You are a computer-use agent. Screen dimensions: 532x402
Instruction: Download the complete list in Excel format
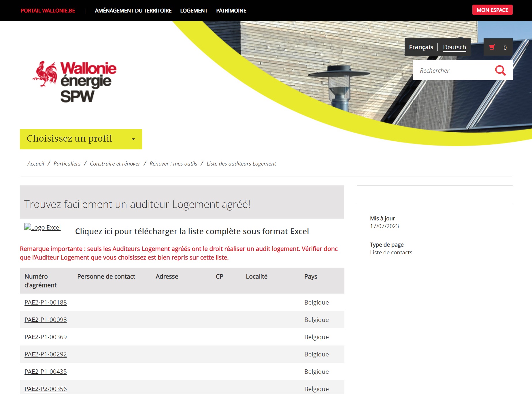192,231
